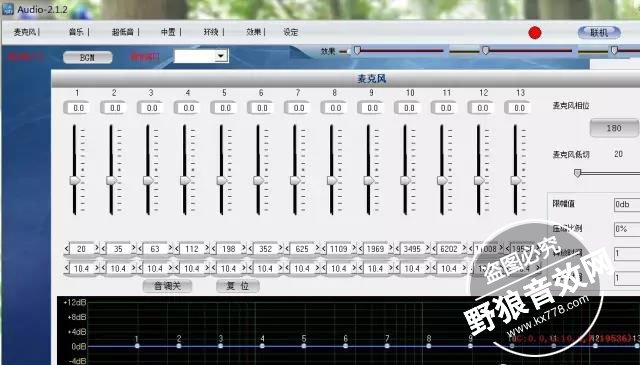Image resolution: width=640 pixels, height=365 pixels.
Task: Click the 1969 frequency field
Action: tap(376, 249)
